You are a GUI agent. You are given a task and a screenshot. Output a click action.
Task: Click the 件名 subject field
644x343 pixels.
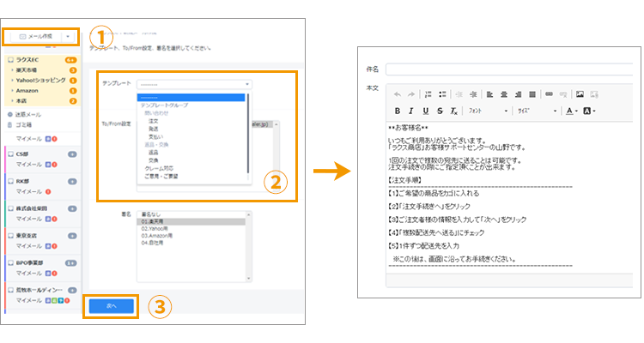509,69
